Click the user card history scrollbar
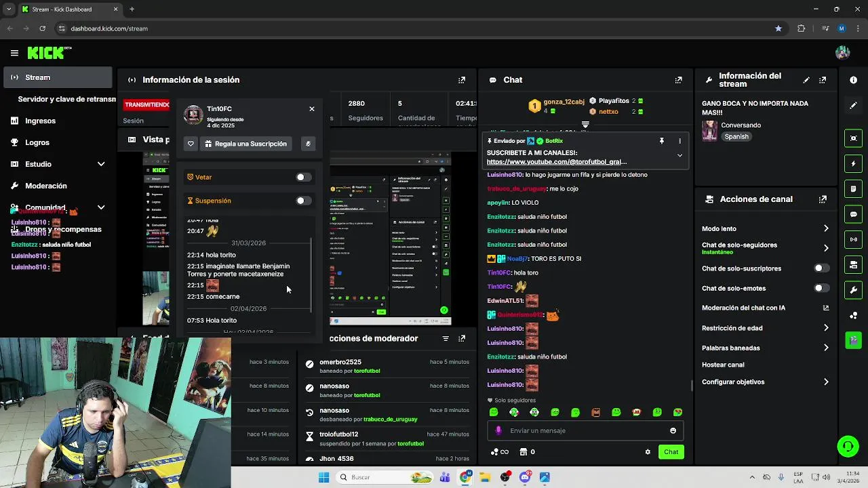868x488 pixels. 311,274
